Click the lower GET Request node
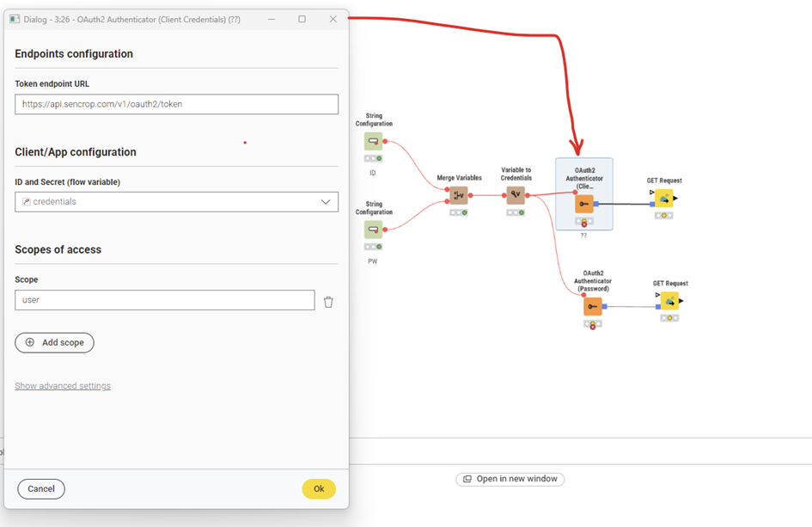The width and height of the screenshot is (812, 527). [669, 301]
